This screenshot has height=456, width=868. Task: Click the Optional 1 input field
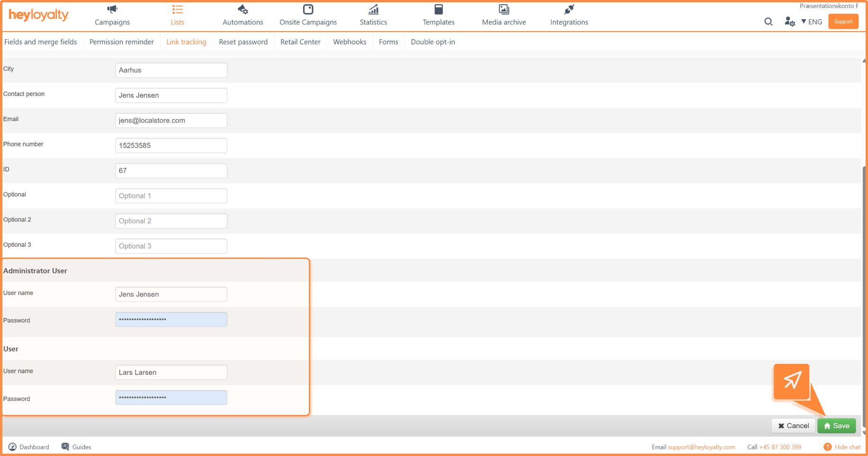pos(171,196)
